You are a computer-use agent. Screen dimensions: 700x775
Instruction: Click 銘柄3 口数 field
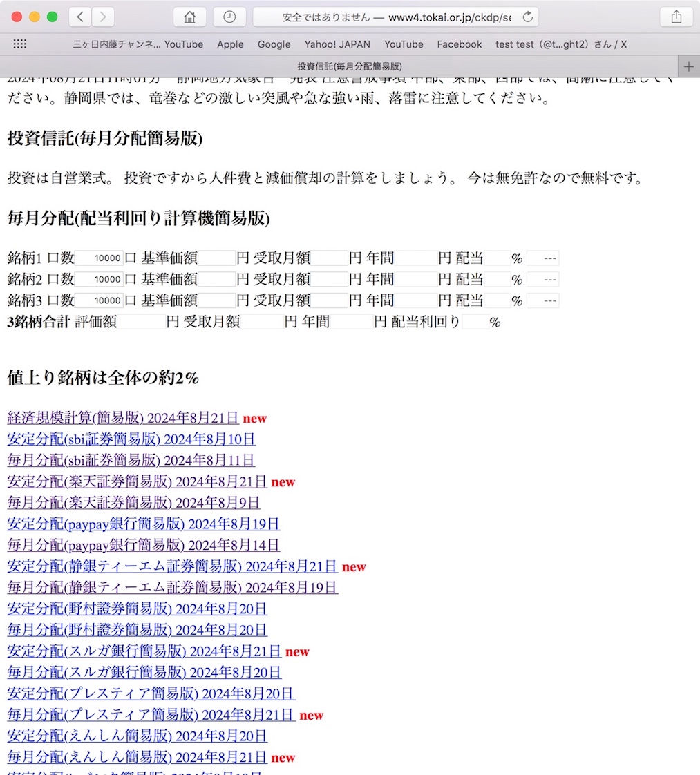99,300
